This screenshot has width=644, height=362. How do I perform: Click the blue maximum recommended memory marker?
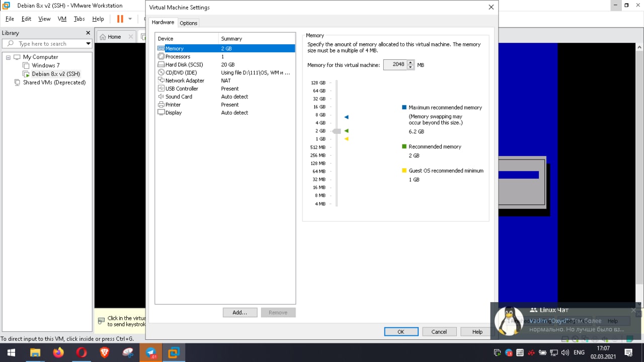click(346, 117)
